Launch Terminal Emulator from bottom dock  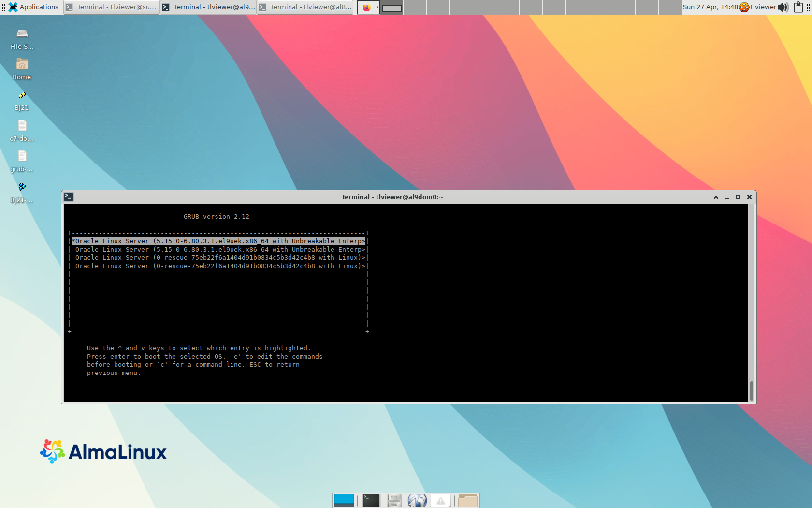371,500
